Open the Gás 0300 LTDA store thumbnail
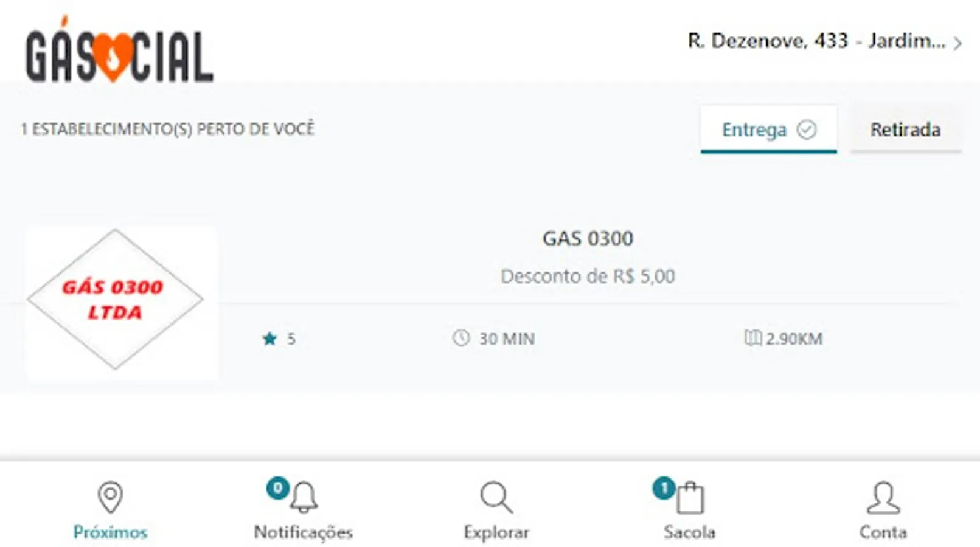This screenshot has height=547, width=980. [116, 299]
